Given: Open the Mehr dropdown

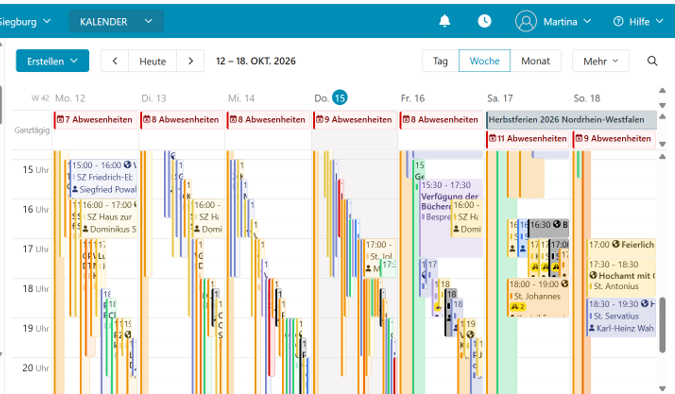Looking at the screenshot, I should [x=601, y=61].
